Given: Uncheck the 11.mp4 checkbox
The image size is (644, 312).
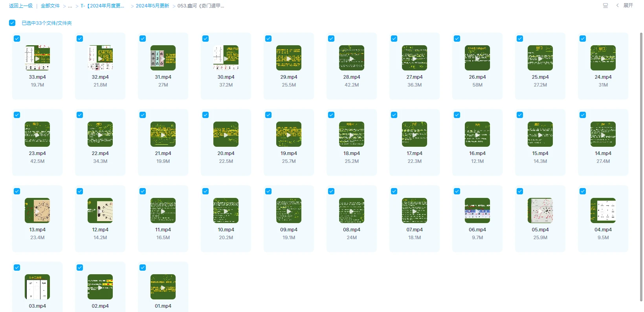Looking at the screenshot, I should 143,191.
